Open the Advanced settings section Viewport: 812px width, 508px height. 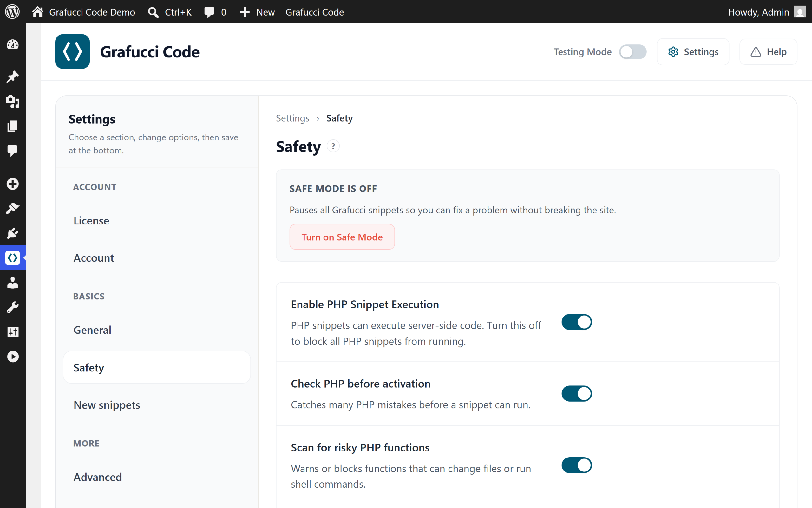[157, 477]
